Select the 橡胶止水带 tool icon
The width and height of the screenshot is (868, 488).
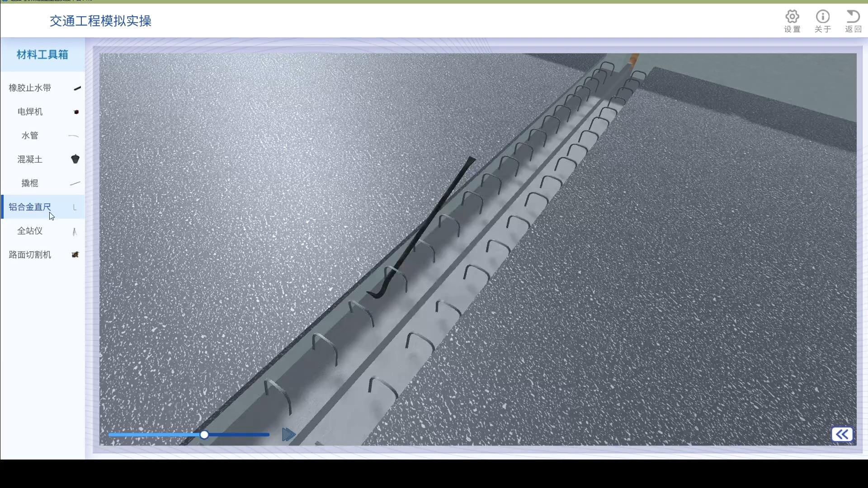click(77, 88)
